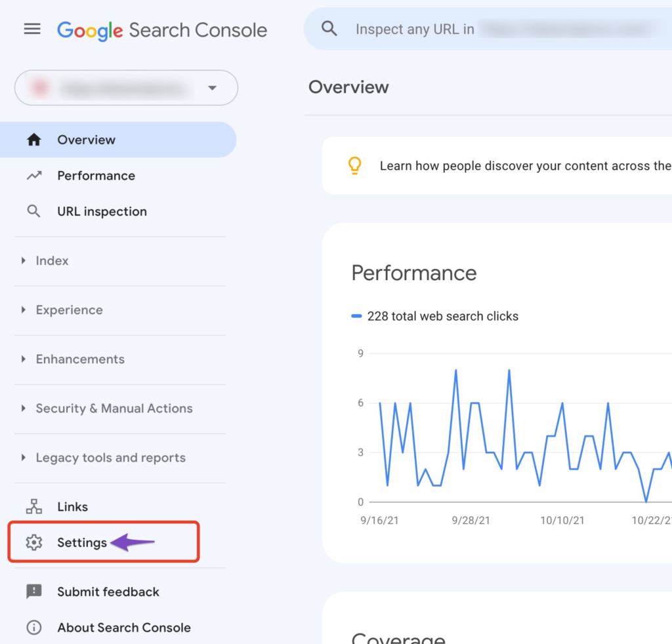Open the hamburger main menu
The image size is (672, 644).
(x=32, y=29)
